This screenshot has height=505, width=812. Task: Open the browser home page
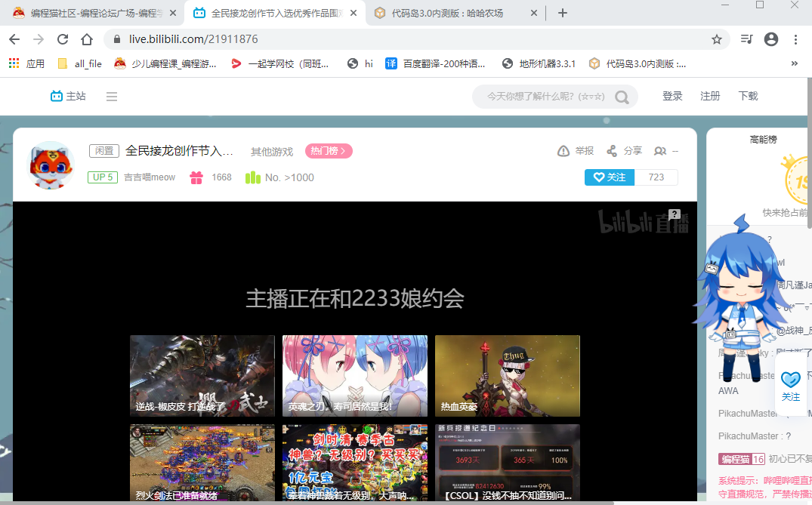[x=87, y=39]
